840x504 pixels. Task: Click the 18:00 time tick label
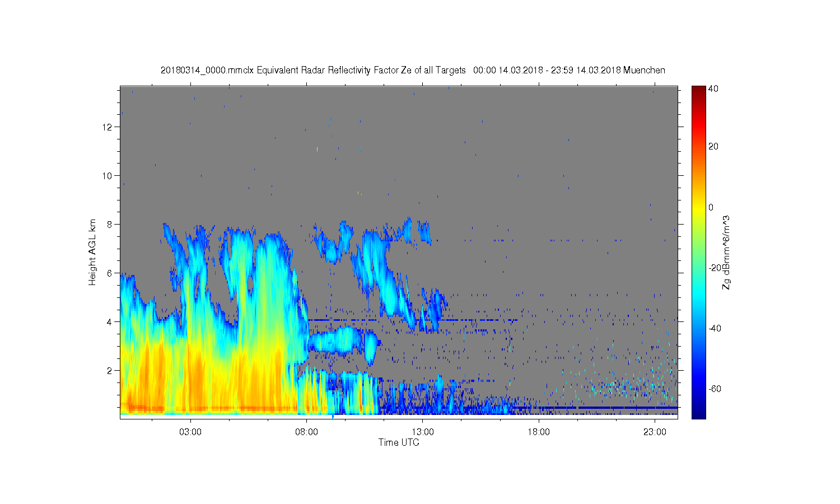(x=539, y=432)
